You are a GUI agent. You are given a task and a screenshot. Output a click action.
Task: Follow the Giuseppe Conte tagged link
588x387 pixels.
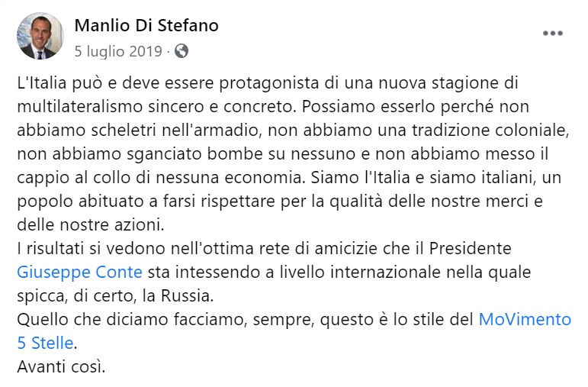coord(79,273)
